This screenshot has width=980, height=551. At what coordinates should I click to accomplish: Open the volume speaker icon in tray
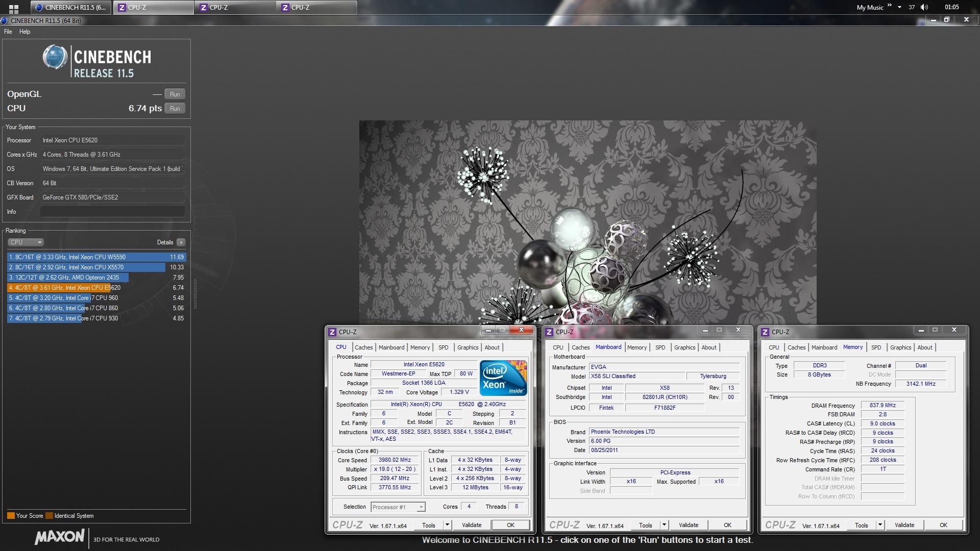(924, 7)
